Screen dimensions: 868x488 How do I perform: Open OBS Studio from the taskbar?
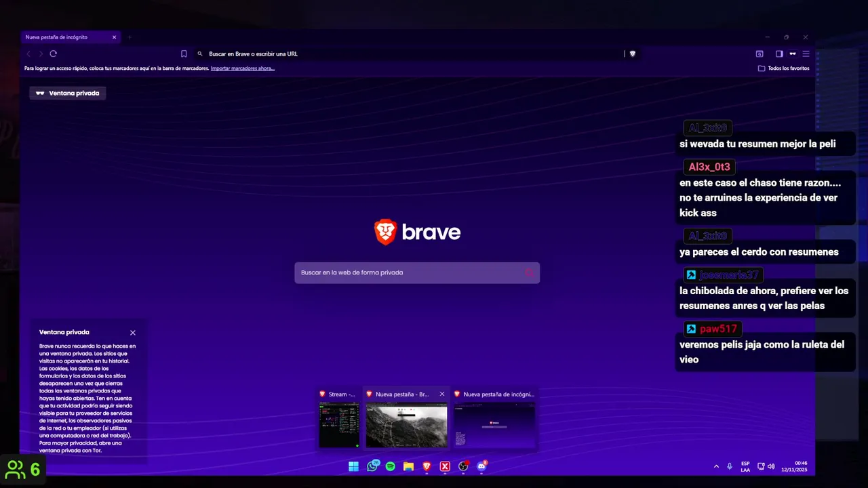click(463, 466)
